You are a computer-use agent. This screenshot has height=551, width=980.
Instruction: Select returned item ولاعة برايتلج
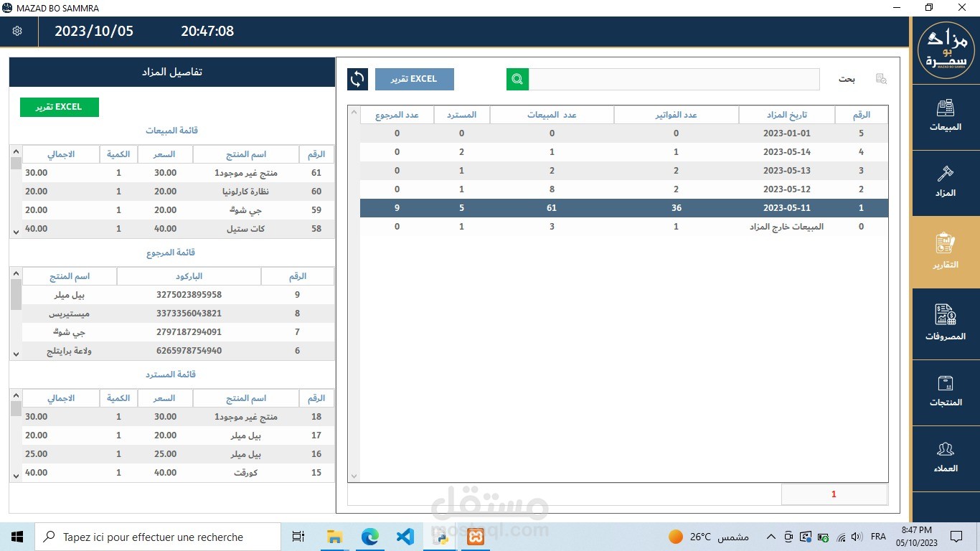[178, 351]
